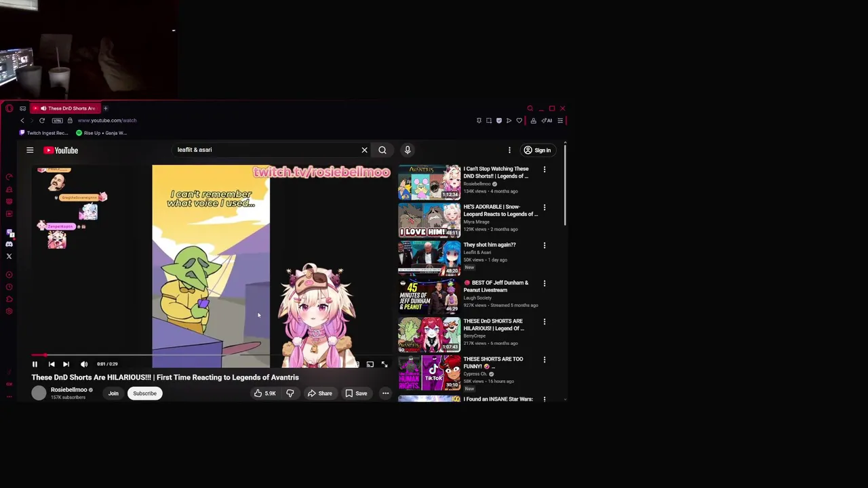This screenshot has width=868, height=488.
Task: Go to the YouTube home logo
Action: 61,150
